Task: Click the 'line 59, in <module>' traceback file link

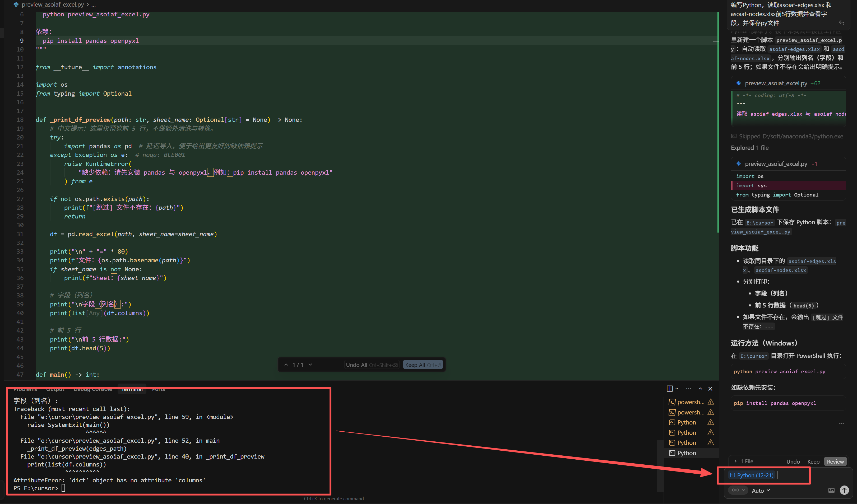Action: 127,417
